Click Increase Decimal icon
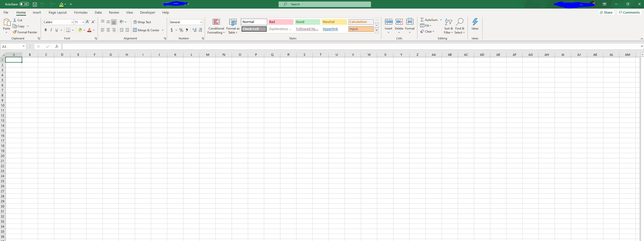Image resolution: width=644 pixels, height=241 pixels. tap(195, 30)
